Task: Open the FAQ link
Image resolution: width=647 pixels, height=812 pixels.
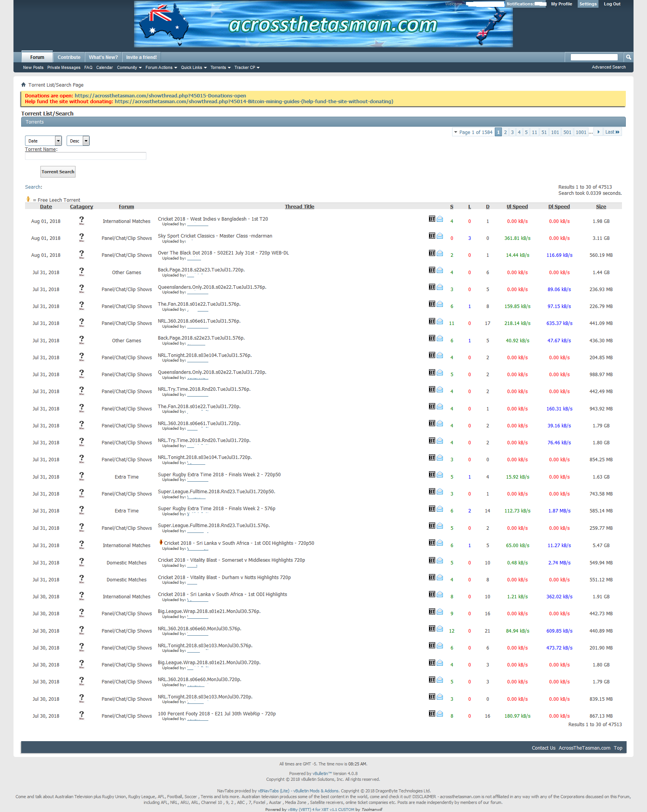Action: 88,68
